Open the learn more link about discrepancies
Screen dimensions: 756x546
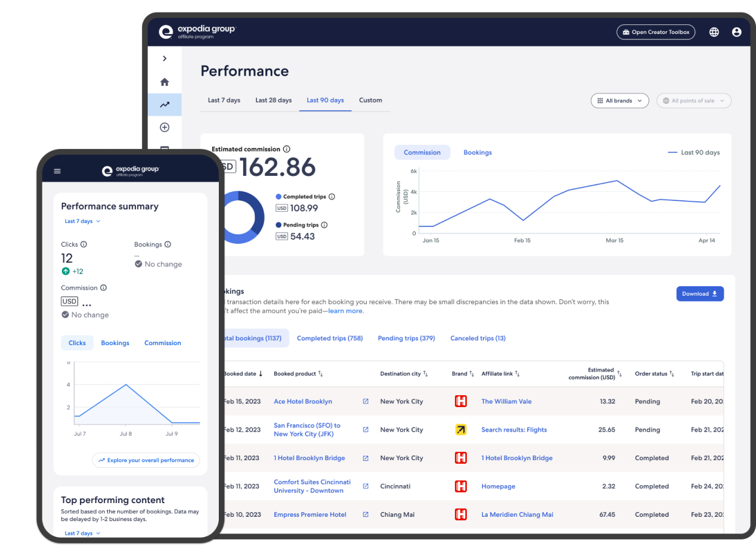345,310
